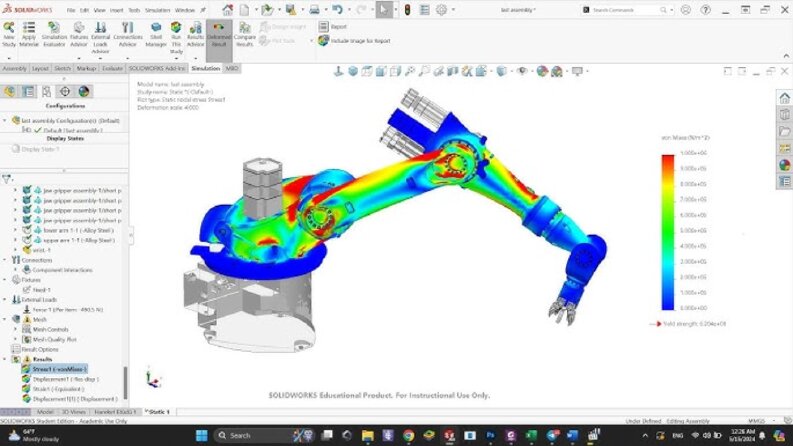Screen dimensions: 793x446
Task: Click the simulation tree vertical scrollbar
Action: tap(125, 382)
